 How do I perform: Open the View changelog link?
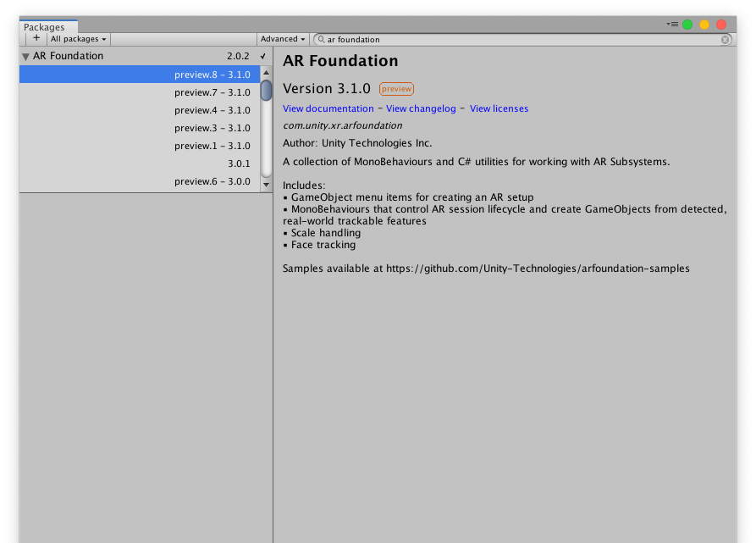421,108
